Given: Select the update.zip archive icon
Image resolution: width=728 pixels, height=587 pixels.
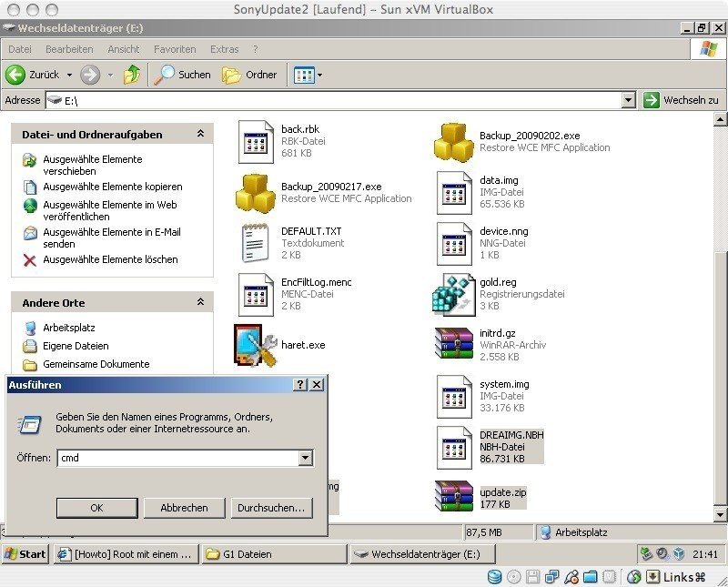Looking at the screenshot, I should coord(453,496).
